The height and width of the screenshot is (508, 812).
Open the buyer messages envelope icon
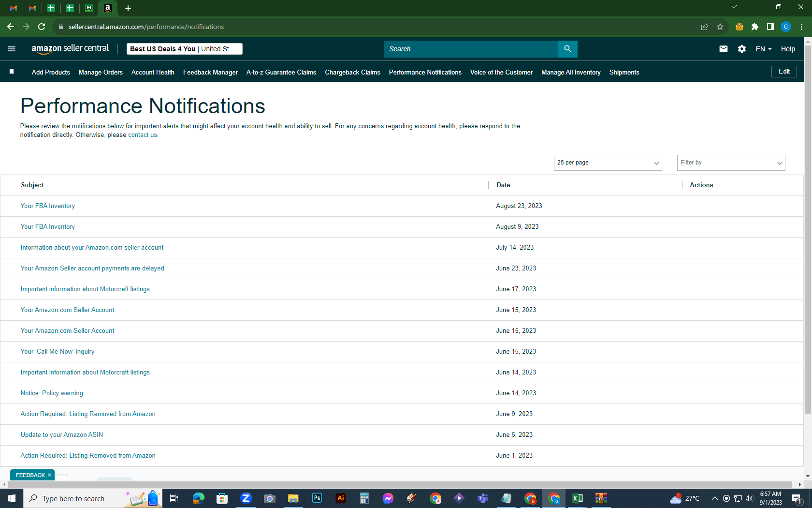(724, 49)
